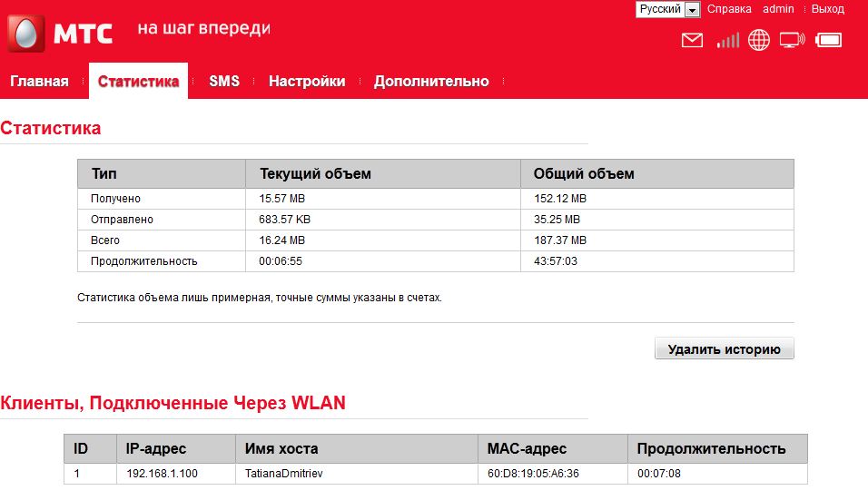Click the admin user link
The image size is (868, 500).
pos(778,9)
